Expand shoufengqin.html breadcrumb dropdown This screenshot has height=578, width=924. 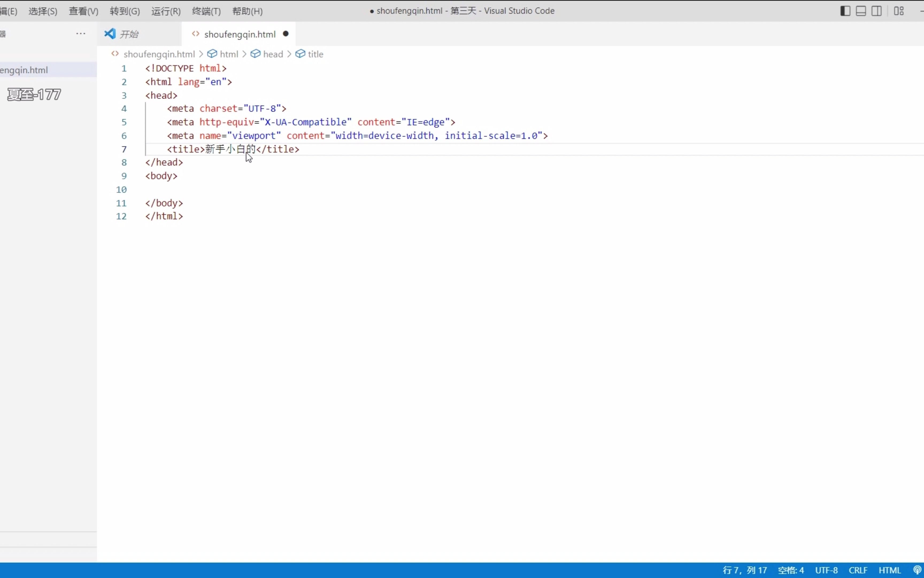click(159, 54)
